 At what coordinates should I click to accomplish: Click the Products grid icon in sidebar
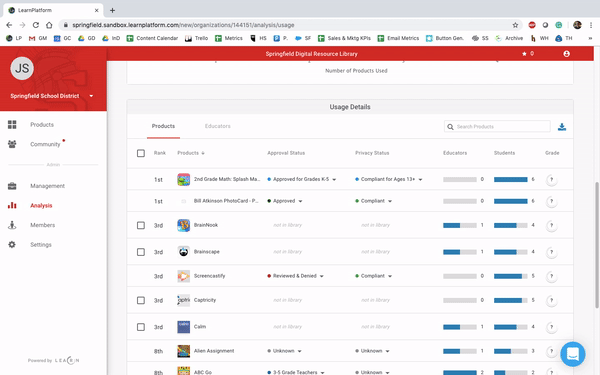[x=12, y=124]
